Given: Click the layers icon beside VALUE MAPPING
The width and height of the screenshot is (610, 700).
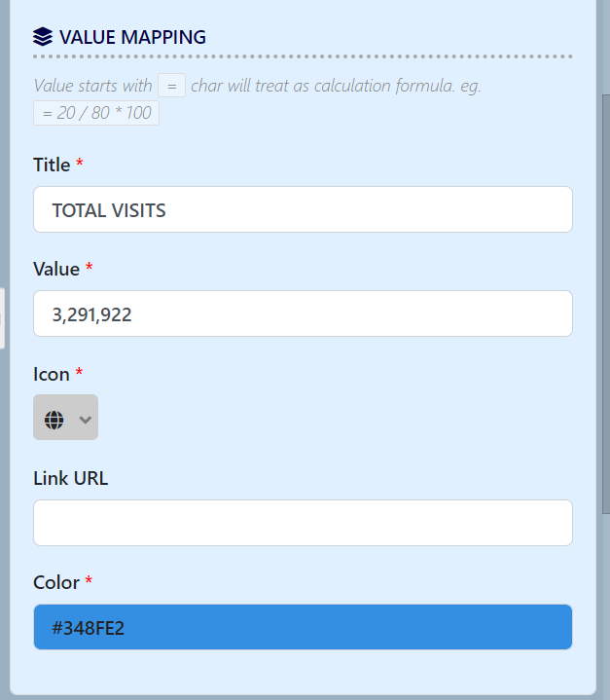Looking at the screenshot, I should point(42,37).
